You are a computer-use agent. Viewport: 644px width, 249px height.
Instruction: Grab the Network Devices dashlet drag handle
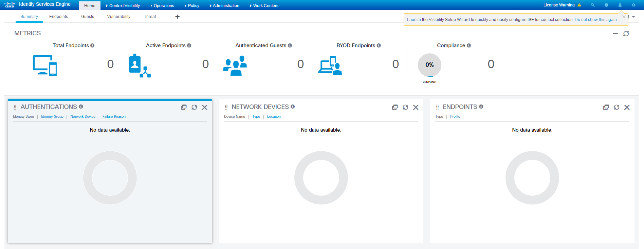[226, 107]
